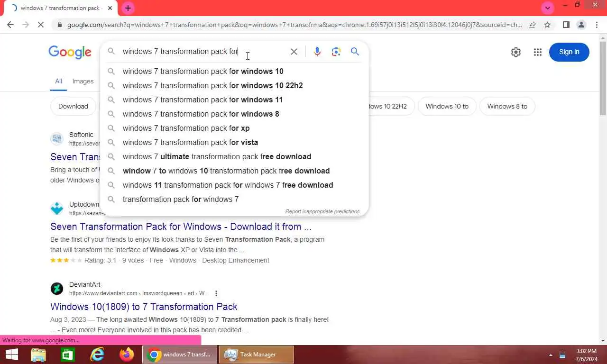Open File Explorer from the taskbar
This screenshot has height=364, width=607.
tap(38, 355)
